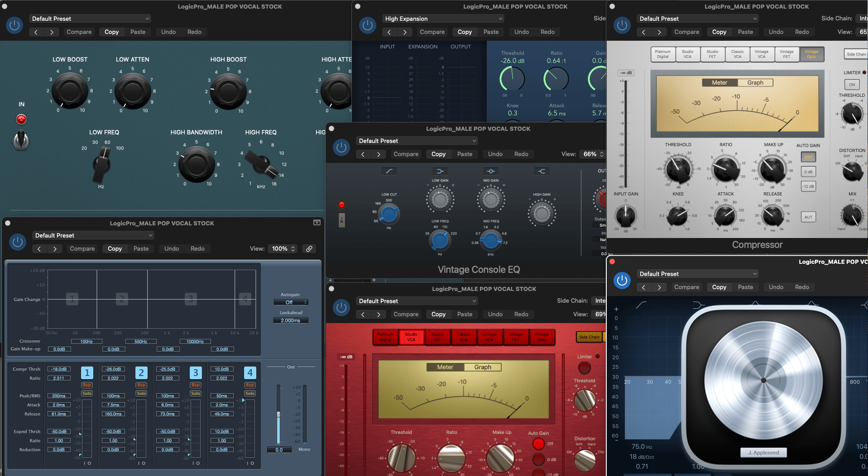Open the Autogain Off dropdown
This screenshot has width=868, height=476.
(x=291, y=302)
